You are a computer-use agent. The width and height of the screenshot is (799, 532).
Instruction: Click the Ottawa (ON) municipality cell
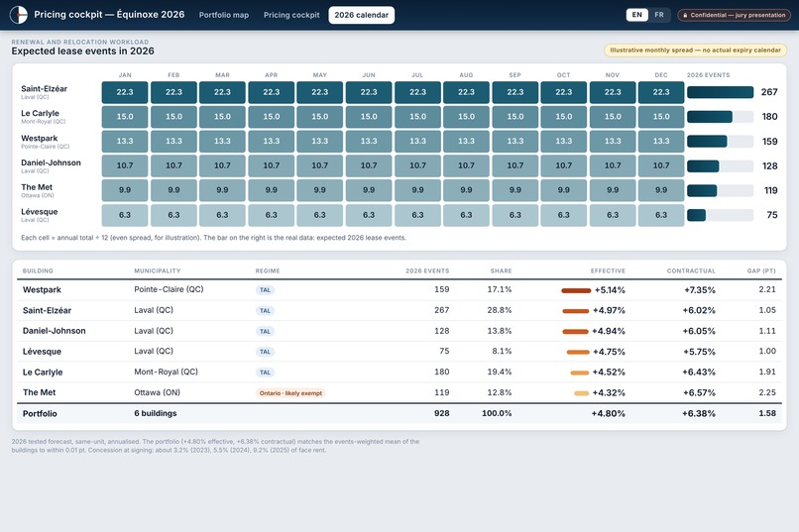(157, 392)
